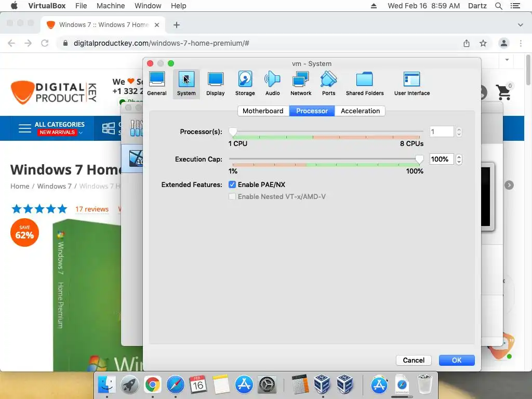Click the Processor(s) number field
532x399 pixels.
click(442, 131)
